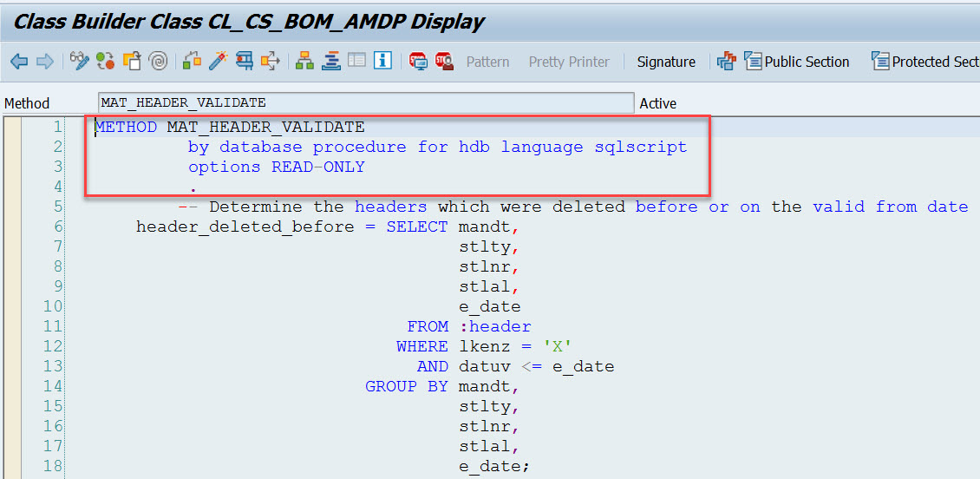Click the Pretty Printer button
Image resolution: width=980 pixels, height=479 pixels.
coord(569,62)
